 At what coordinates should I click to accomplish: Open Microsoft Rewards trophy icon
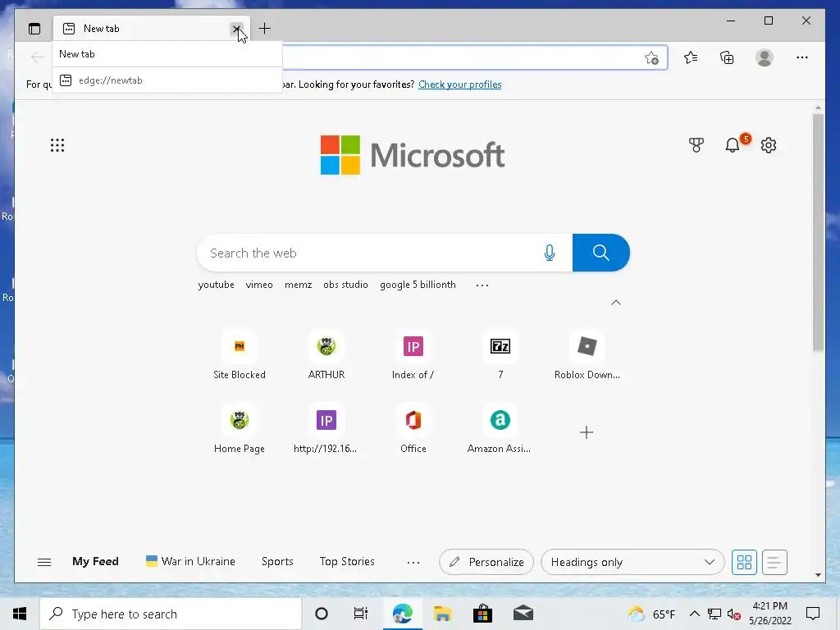[x=696, y=145]
